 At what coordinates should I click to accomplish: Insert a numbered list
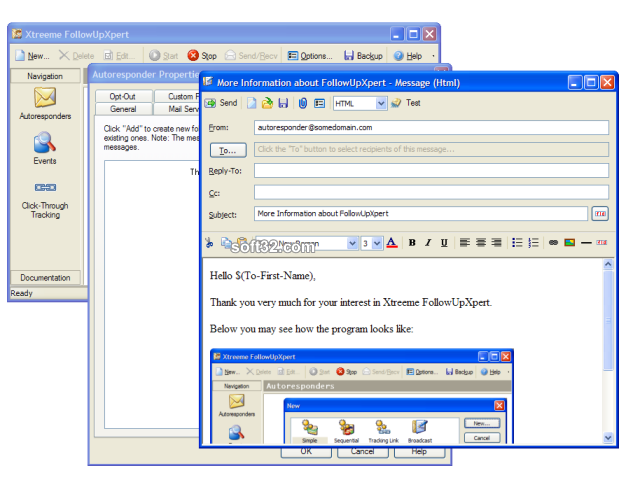click(533, 243)
